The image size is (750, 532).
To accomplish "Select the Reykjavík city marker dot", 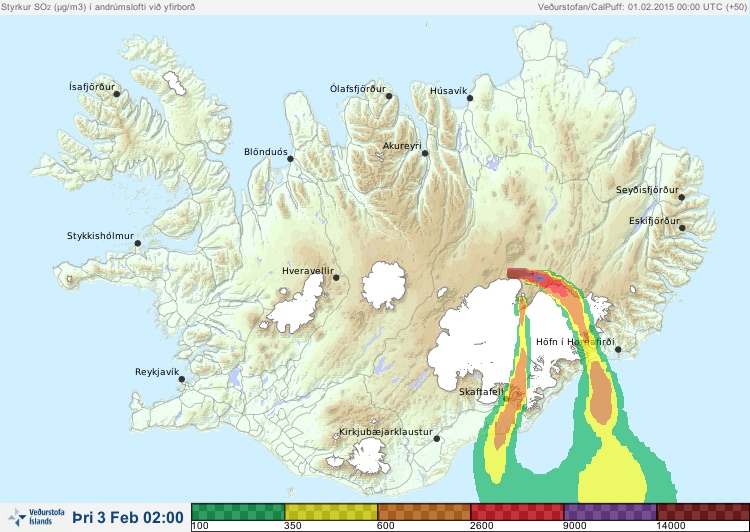I will pyautogui.click(x=182, y=379).
